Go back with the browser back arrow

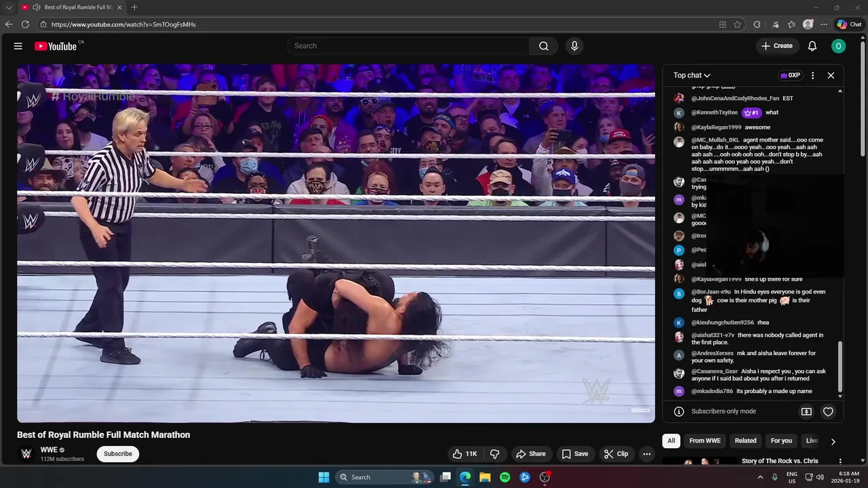pyautogui.click(x=9, y=24)
